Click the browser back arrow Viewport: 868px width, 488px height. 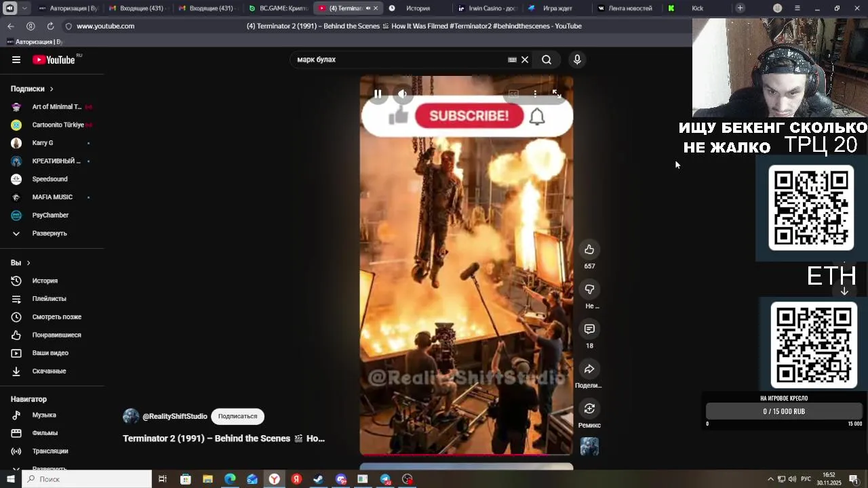[11, 26]
